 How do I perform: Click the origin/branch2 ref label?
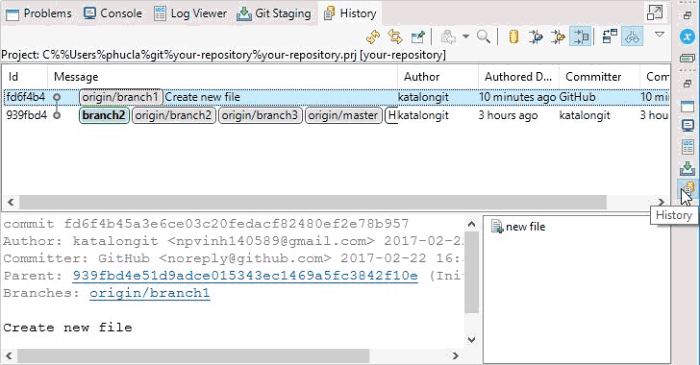(174, 115)
